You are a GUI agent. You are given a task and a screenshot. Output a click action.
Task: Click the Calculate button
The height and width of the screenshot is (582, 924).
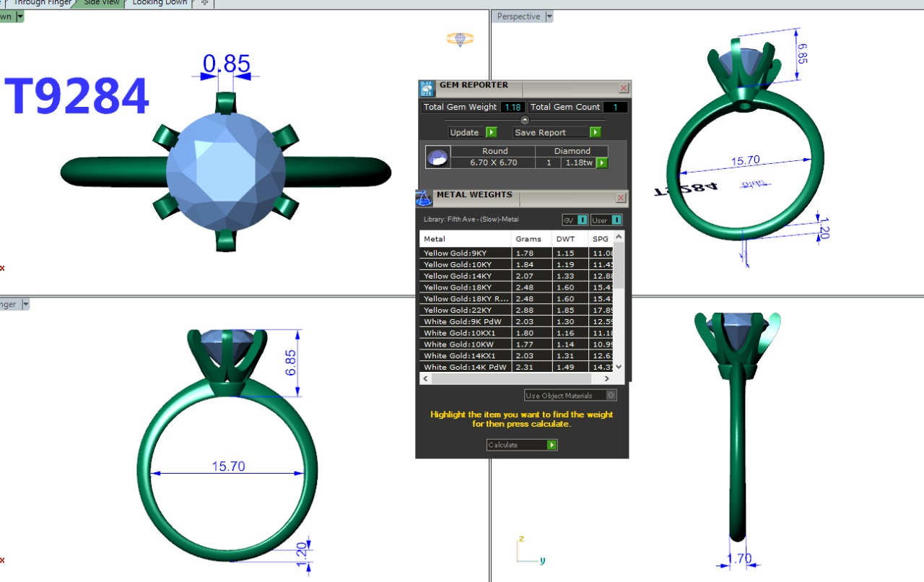point(516,445)
